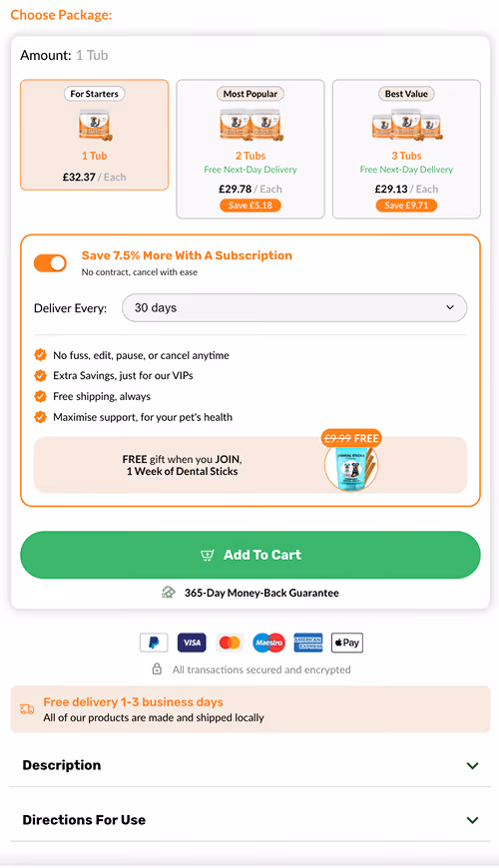This screenshot has height=868, width=499.
Task: Open the Deliver Every 30 days dropdown
Action: 294,307
